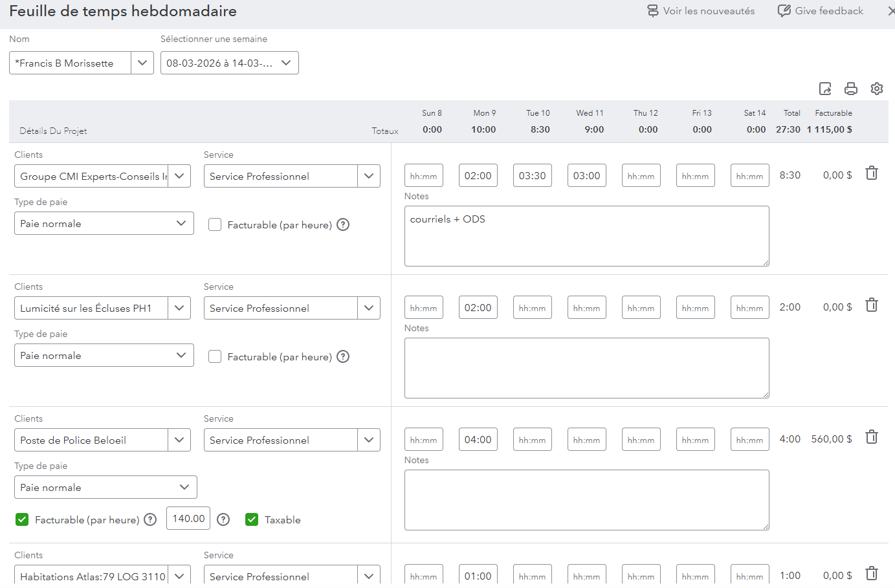Uncheck the Taxable checkbox
This screenshot has width=895, height=588.
[252, 519]
